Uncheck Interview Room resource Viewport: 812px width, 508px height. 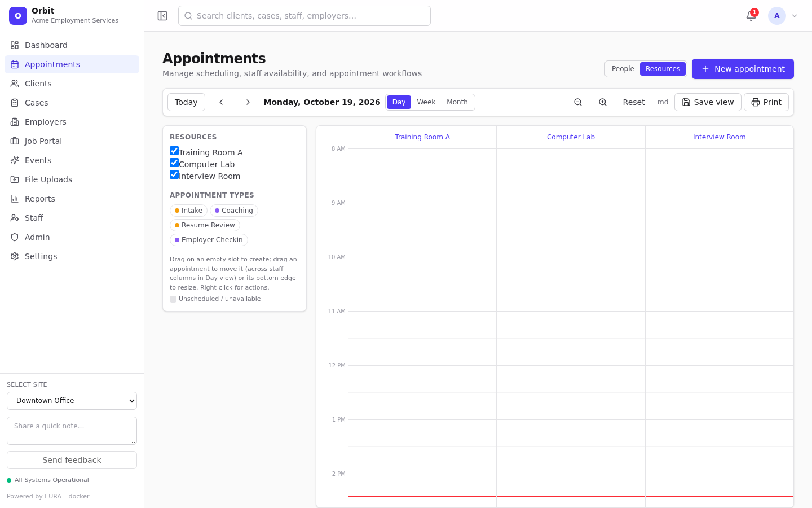(x=174, y=174)
